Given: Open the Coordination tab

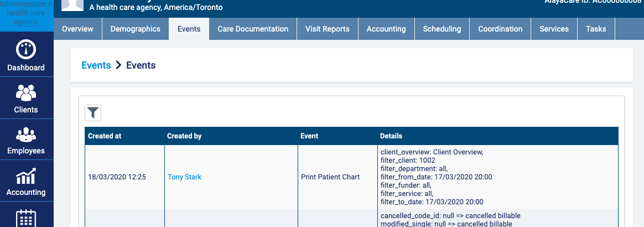Looking at the screenshot, I should coord(500,29).
